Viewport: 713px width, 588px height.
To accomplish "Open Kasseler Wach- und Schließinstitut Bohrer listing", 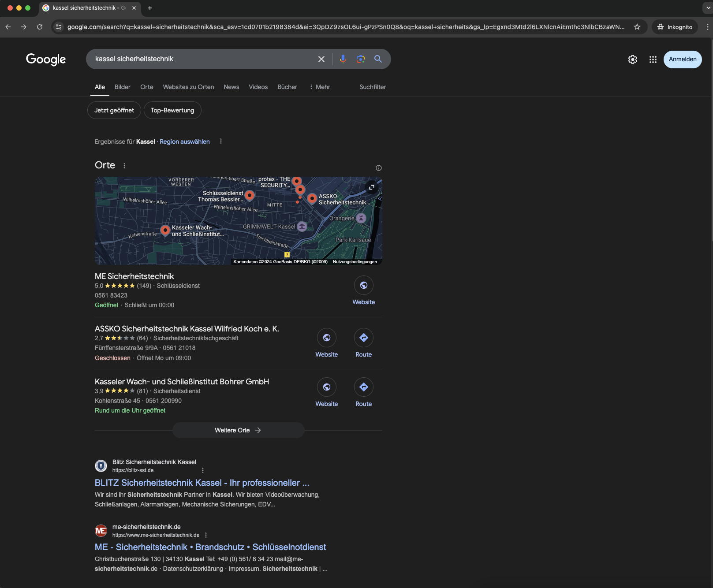I will coord(182,382).
